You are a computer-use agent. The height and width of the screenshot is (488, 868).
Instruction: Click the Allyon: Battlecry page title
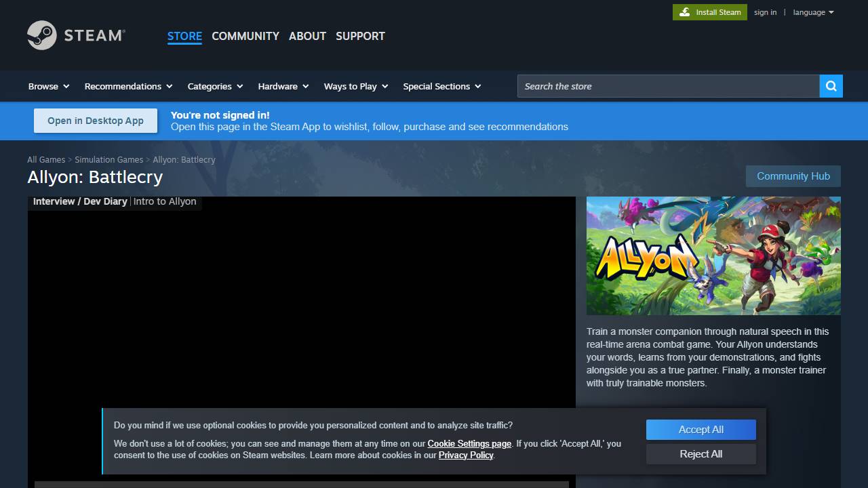click(95, 177)
